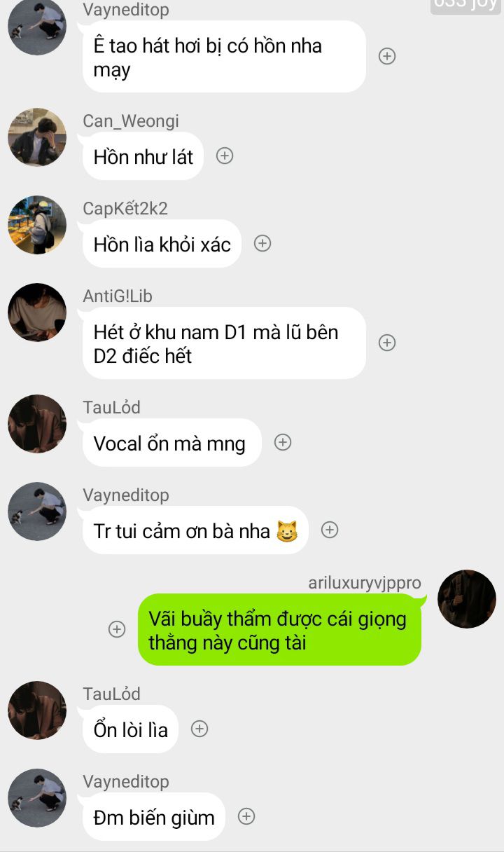
Task: Add reaction to 'Ổn lòi lìa' message
Action: tap(199, 729)
